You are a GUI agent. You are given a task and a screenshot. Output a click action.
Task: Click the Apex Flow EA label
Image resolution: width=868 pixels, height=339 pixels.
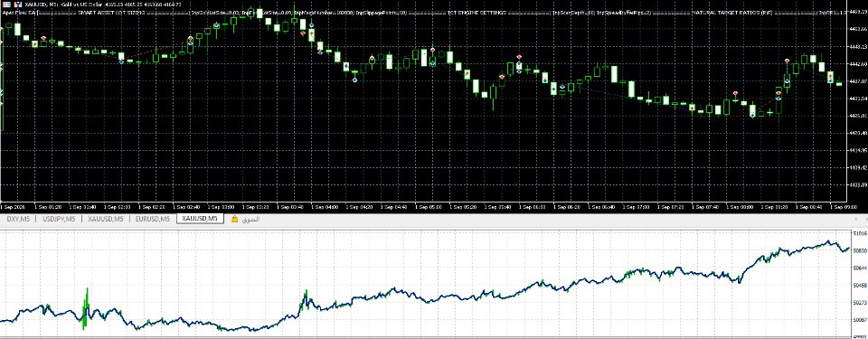18,12
